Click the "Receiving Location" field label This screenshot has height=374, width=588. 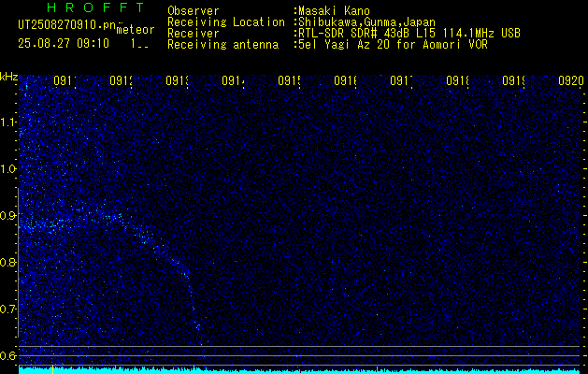pyautogui.click(x=226, y=22)
